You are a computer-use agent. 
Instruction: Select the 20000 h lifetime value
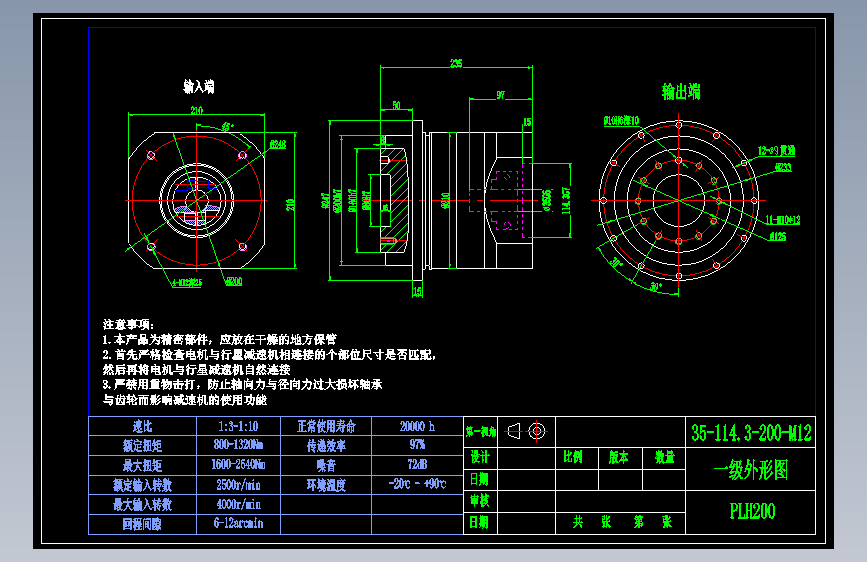pos(417,426)
